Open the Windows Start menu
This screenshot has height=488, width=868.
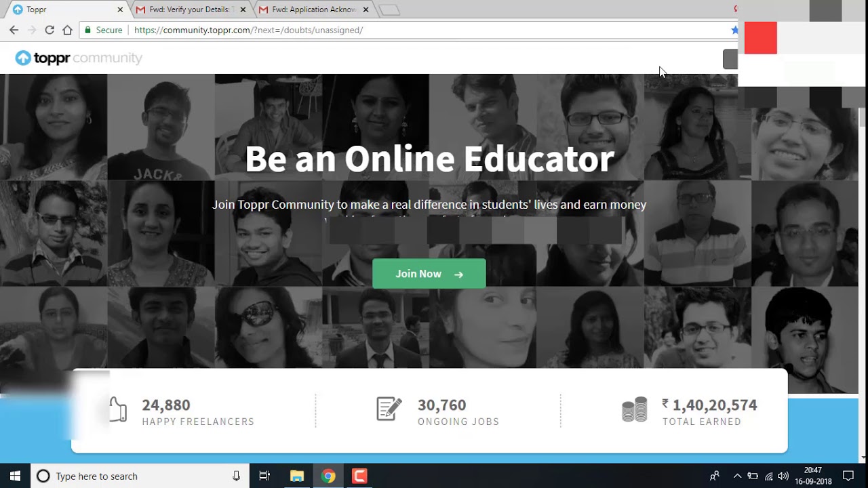pos(15,476)
